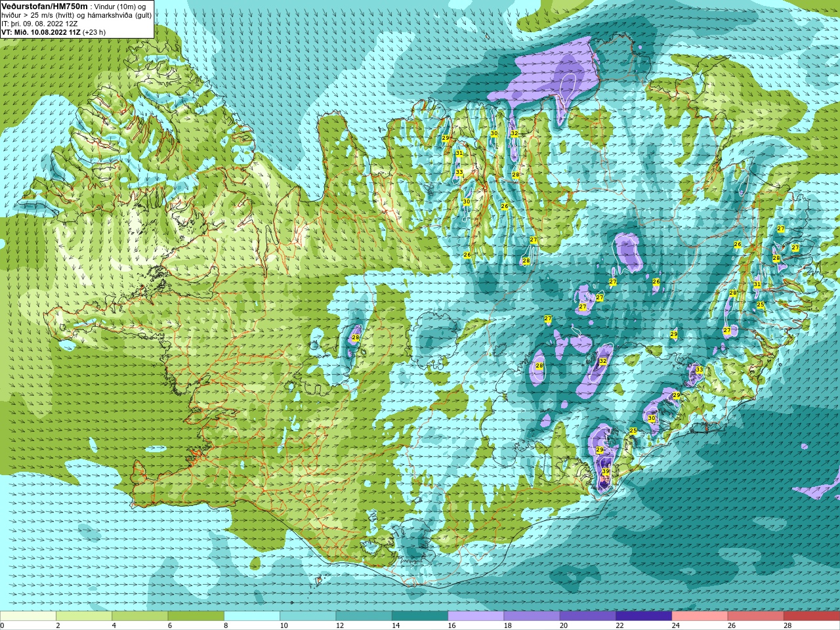The width and height of the screenshot is (840, 630).
Task: Pick the 24–26 m/s pink legend swatch
Action: click(700, 616)
